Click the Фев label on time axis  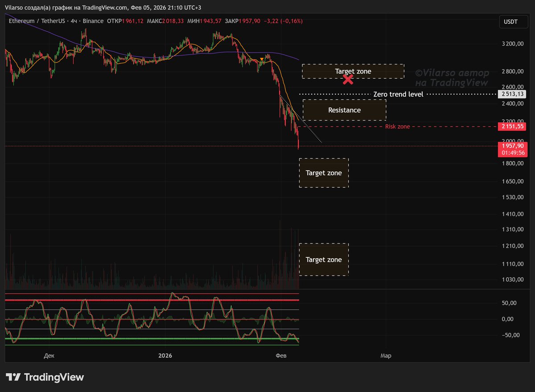pos(281,355)
